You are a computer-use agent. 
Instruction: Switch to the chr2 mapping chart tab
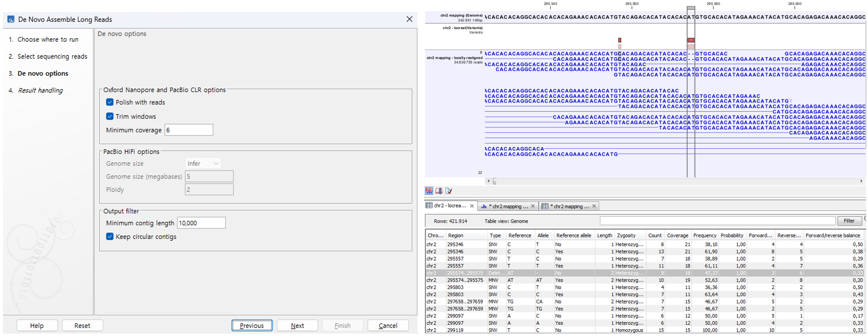click(x=507, y=206)
